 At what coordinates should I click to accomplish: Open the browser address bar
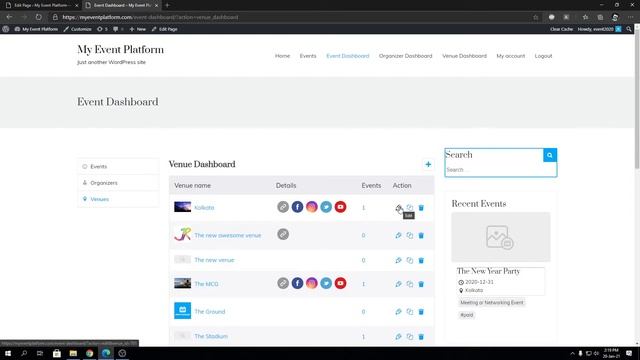(x=294, y=17)
